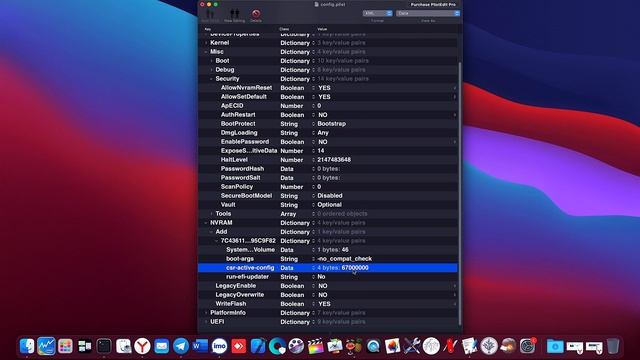This screenshot has width=640, height=360.
Task: Open the XML format dropdown
Action: (x=378, y=13)
